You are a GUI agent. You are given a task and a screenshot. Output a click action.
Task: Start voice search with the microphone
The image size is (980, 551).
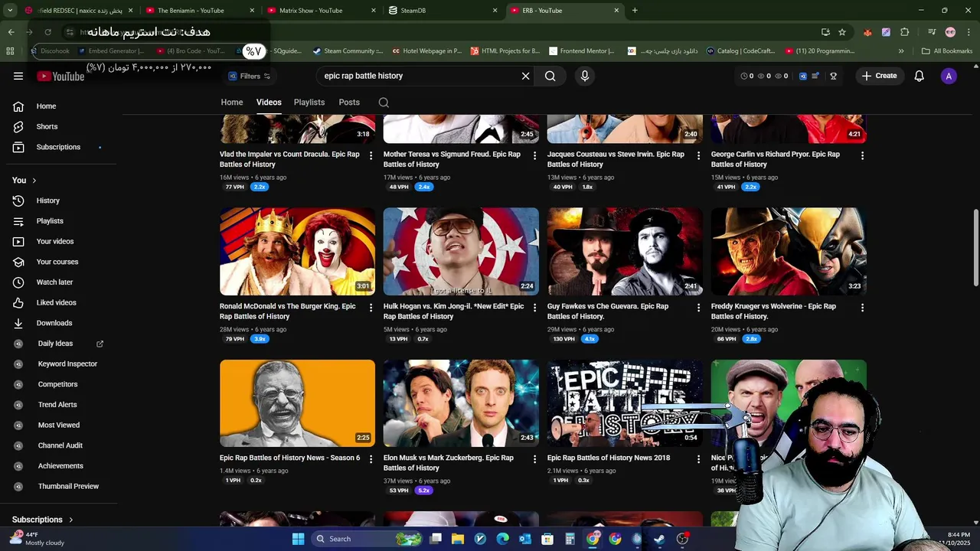point(585,76)
